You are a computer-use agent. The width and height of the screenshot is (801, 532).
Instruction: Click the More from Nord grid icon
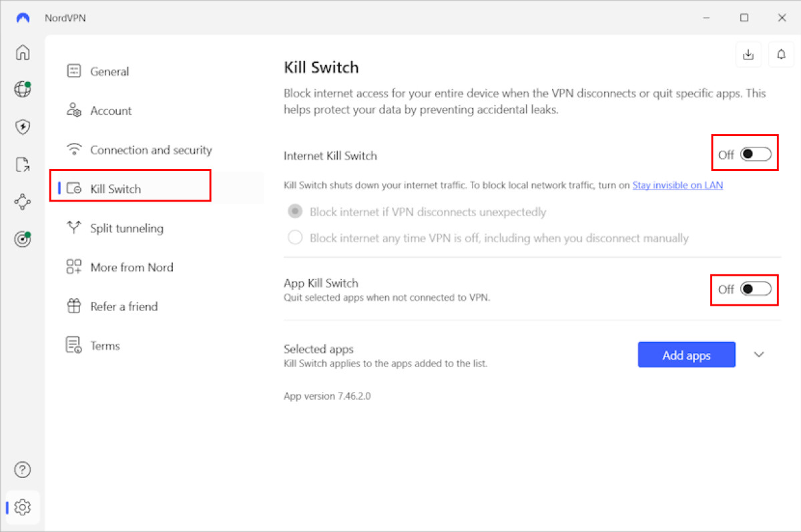click(74, 267)
